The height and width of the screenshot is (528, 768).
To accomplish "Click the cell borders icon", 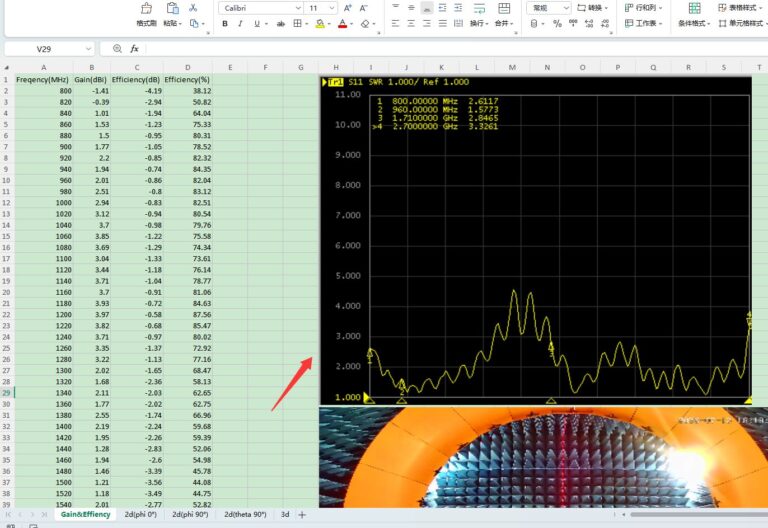I will [x=297, y=23].
